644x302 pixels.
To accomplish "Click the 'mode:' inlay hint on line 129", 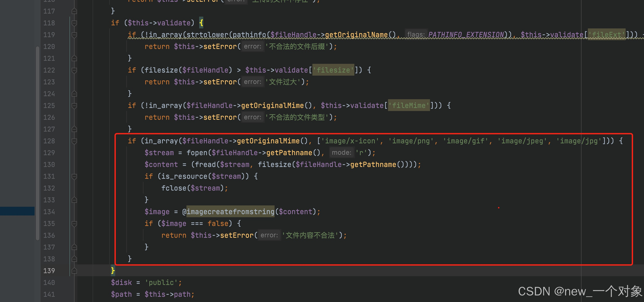I will pos(341,153).
